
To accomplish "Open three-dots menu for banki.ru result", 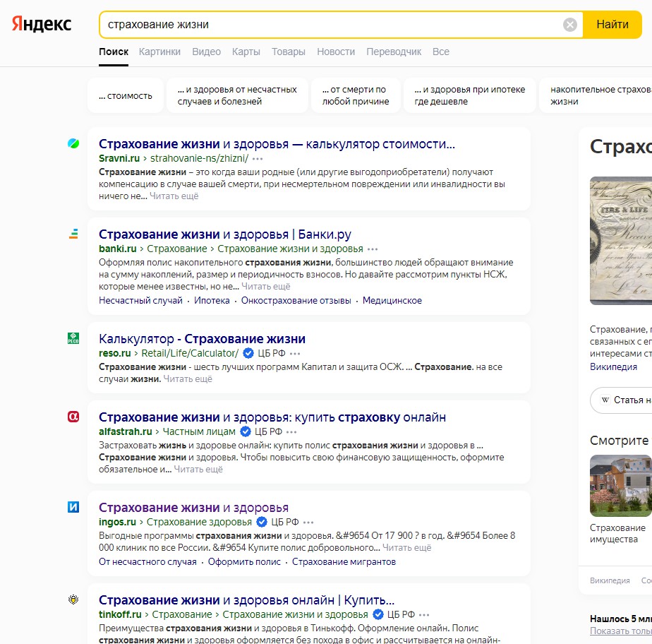I will [373, 249].
